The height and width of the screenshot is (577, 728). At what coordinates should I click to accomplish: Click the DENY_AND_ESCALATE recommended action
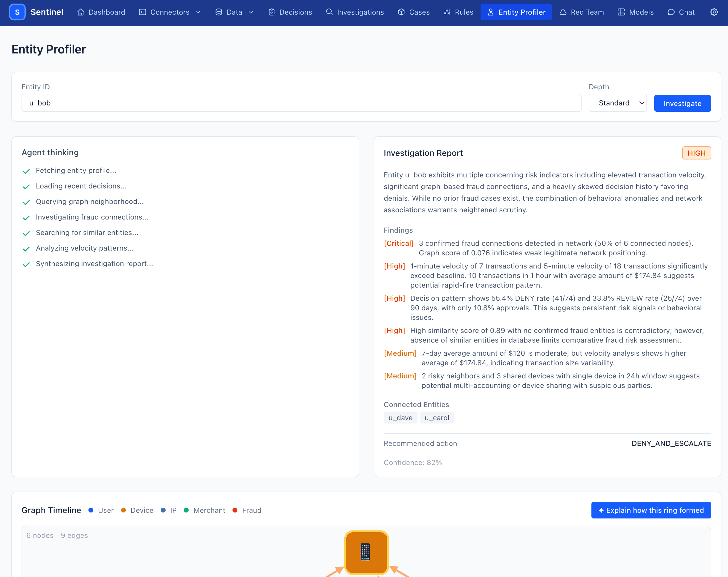pyautogui.click(x=671, y=444)
